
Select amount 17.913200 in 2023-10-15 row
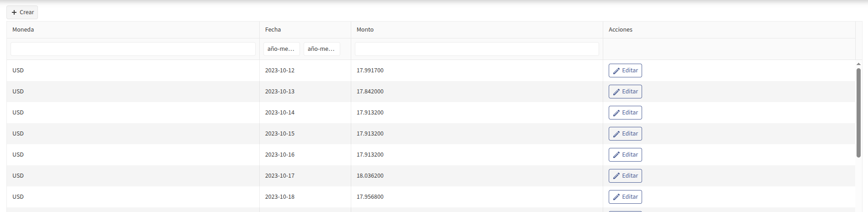click(370, 134)
